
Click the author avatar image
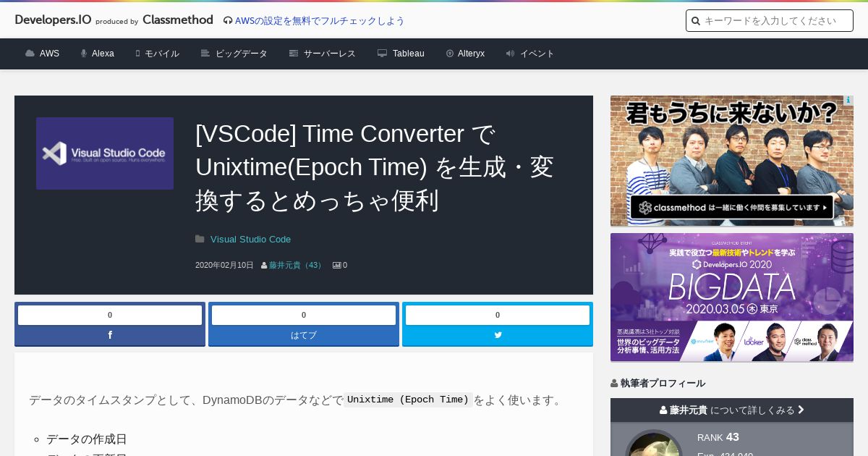coord(654,443)
